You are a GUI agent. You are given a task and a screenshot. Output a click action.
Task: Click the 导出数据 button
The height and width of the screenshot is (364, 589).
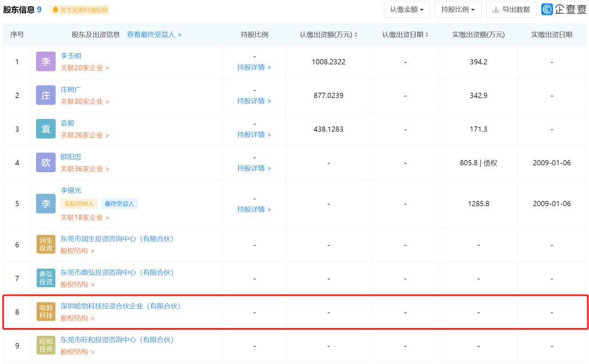pos(511,9)
